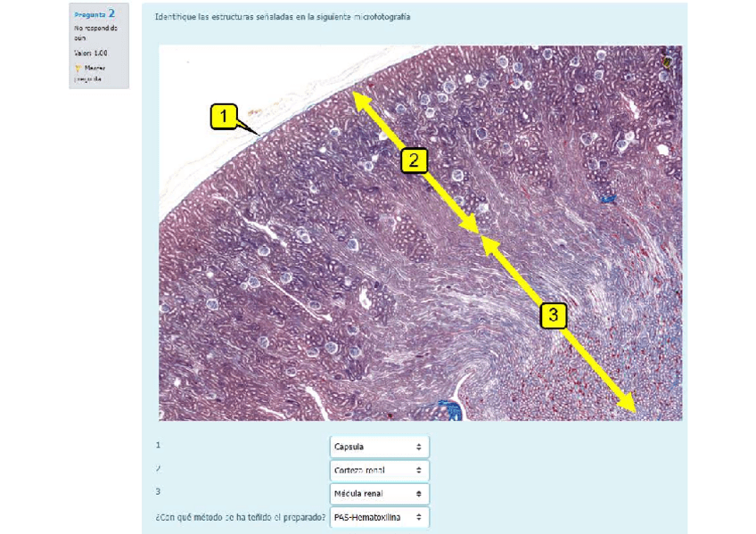The height and width of the screenshot is (534, 756).
Task: Open the dropdown for structure 1 (Capsula)
Action: [x=380, y=447]
